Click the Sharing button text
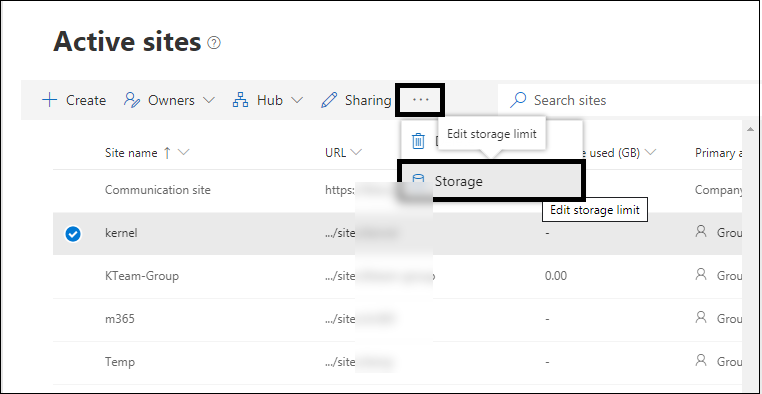This screenshot has width=762, height=394. [x=368, y=101]
